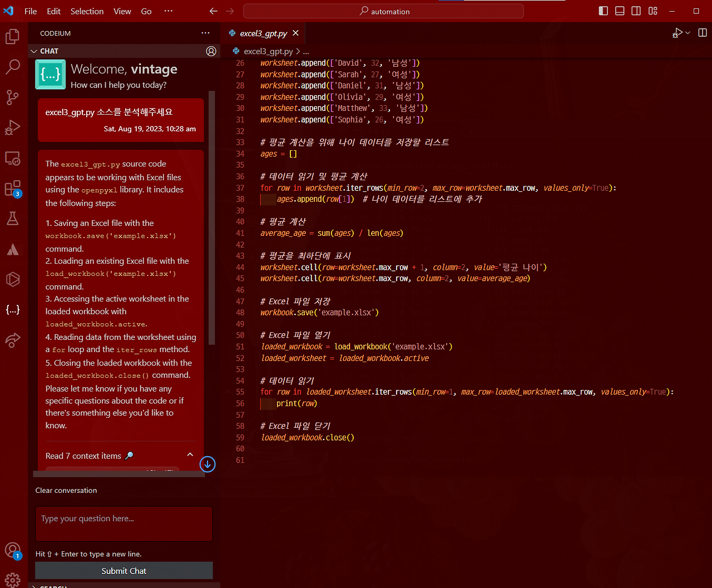Open the Explorer view in activity bar
Image resolution: width=712 pixels, height=588 pixels.
point(12,37)
